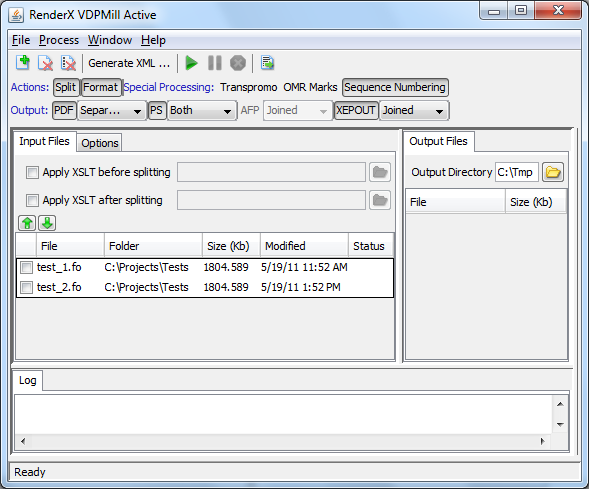The height and width of the screenshot is (489, 589).
Task: Browse for XSLT after splitting folder icon
Action: [x=380, y=200]
